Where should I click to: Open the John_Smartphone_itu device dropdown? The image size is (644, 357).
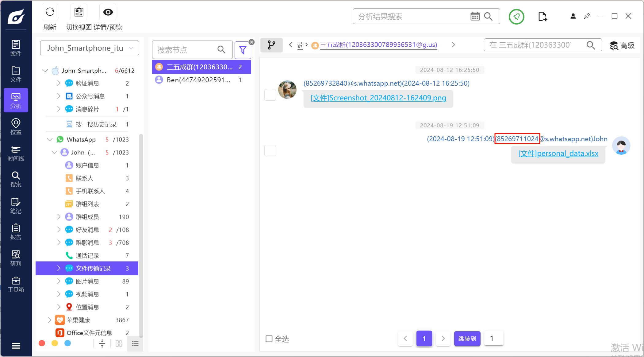90,48
